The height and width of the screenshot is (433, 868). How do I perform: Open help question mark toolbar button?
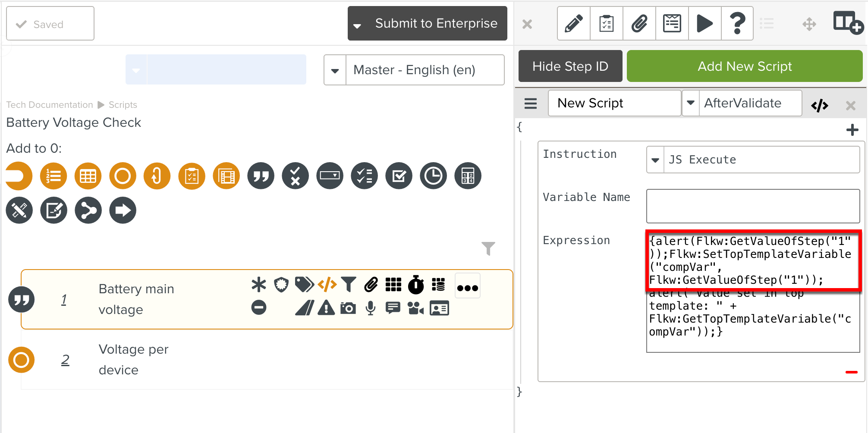[x=738, y=23]
